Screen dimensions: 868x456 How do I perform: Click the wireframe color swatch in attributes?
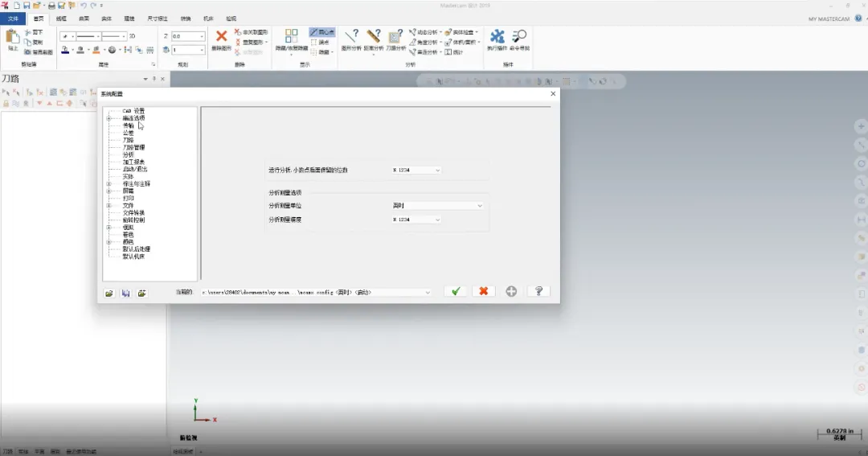pos(65,51)
